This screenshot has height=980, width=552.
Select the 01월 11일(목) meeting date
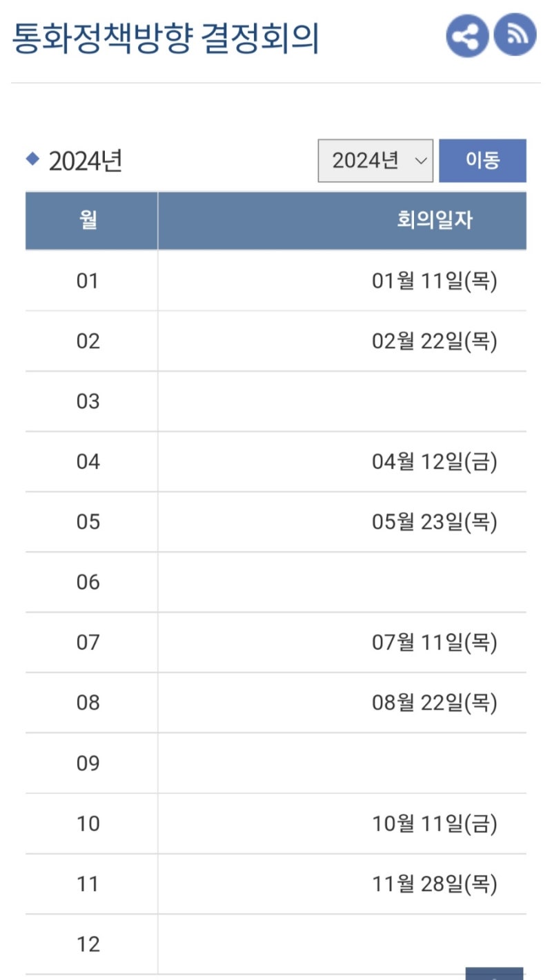435,281
